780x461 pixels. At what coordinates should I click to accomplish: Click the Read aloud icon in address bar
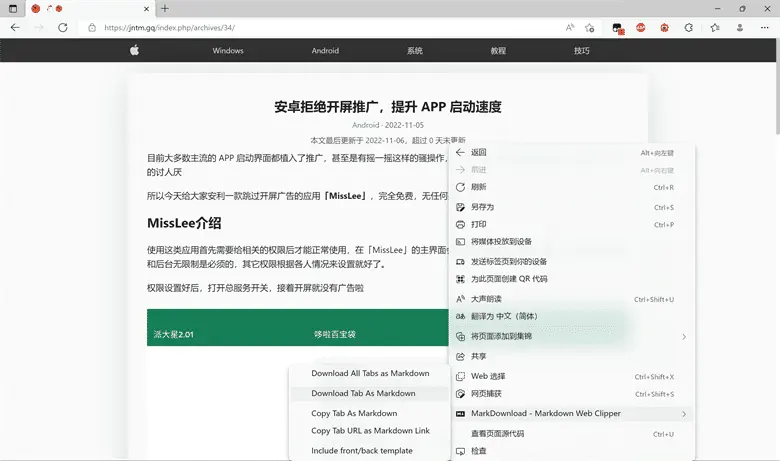570,28
